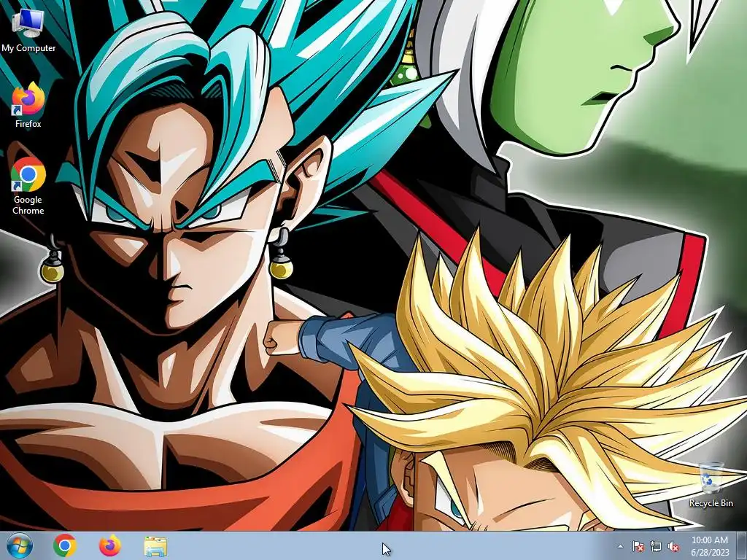Launch Firefox from the taskbar
This screenshot has width=747, height=560.
click(110, 545)
